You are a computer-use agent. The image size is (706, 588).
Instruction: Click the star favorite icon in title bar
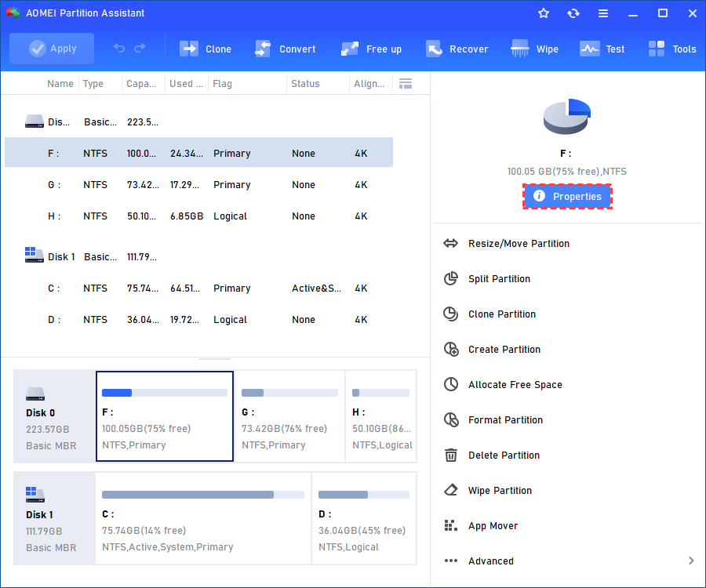[x=544, y=13]
